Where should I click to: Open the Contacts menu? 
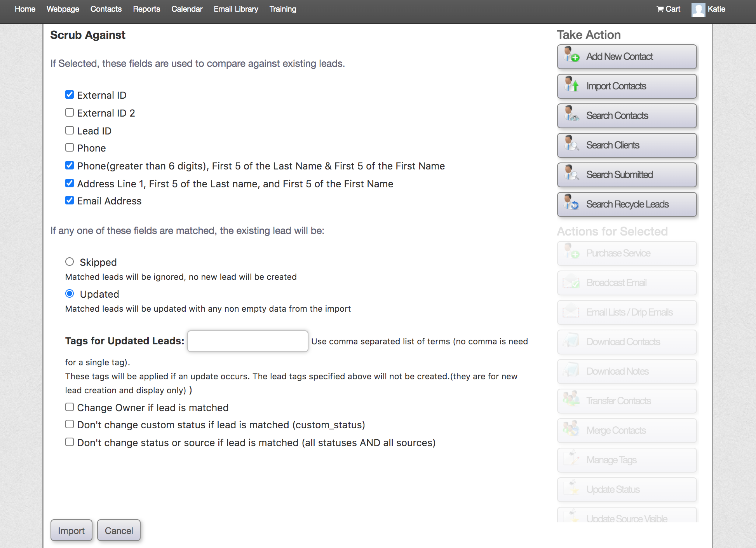106,9
